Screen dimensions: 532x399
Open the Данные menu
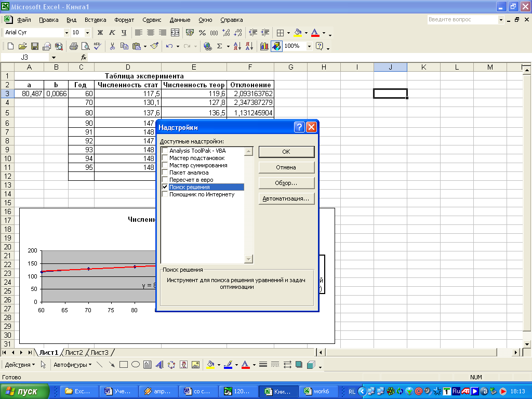[x=180, y=20]
